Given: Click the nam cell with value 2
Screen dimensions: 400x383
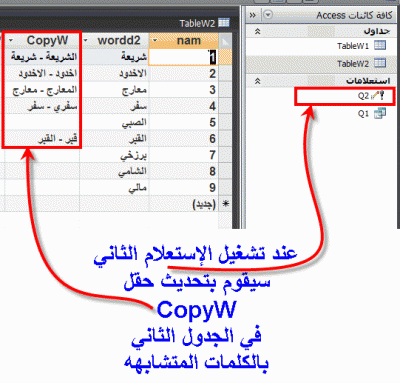Looking at the screenshot, I should click(184, 73).
